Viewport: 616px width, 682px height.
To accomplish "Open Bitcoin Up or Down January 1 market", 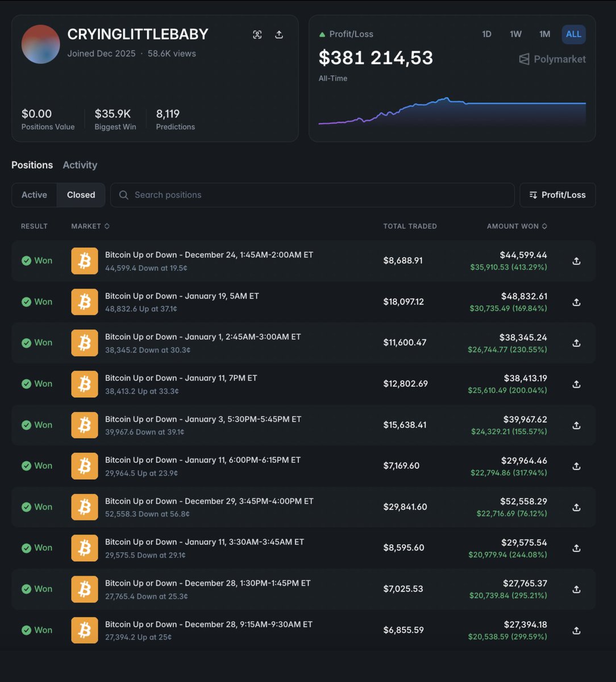I will 203,336.
